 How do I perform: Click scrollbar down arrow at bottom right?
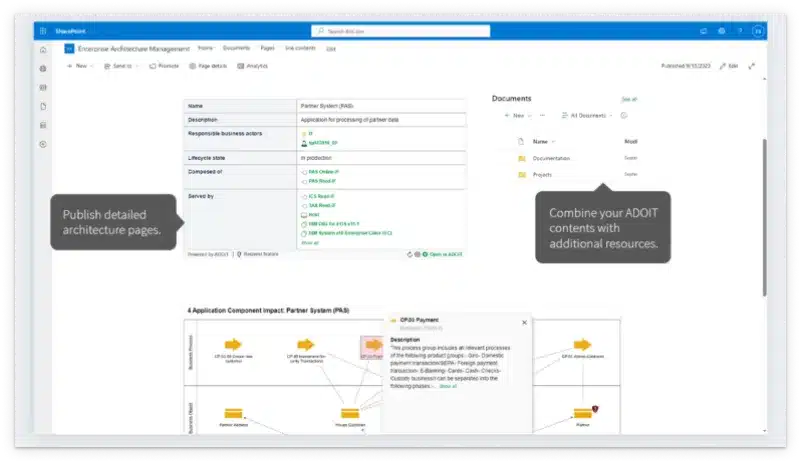764,431
